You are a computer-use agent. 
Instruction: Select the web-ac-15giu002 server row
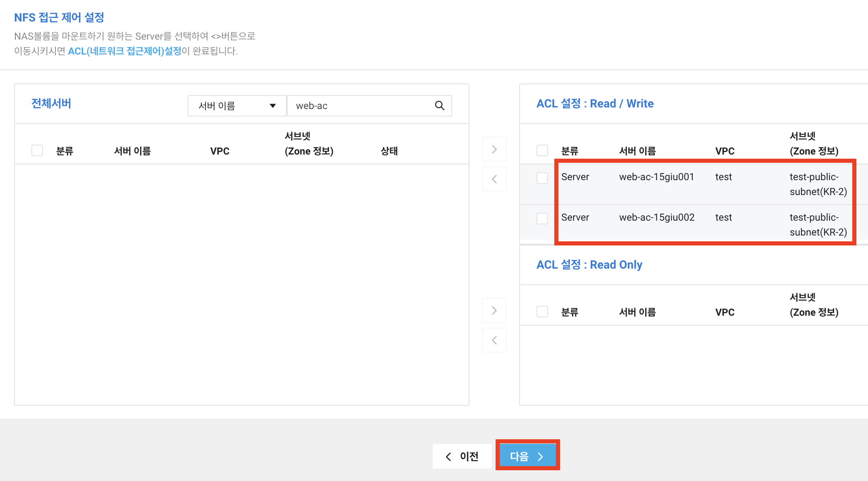click(x=656, y=218)
